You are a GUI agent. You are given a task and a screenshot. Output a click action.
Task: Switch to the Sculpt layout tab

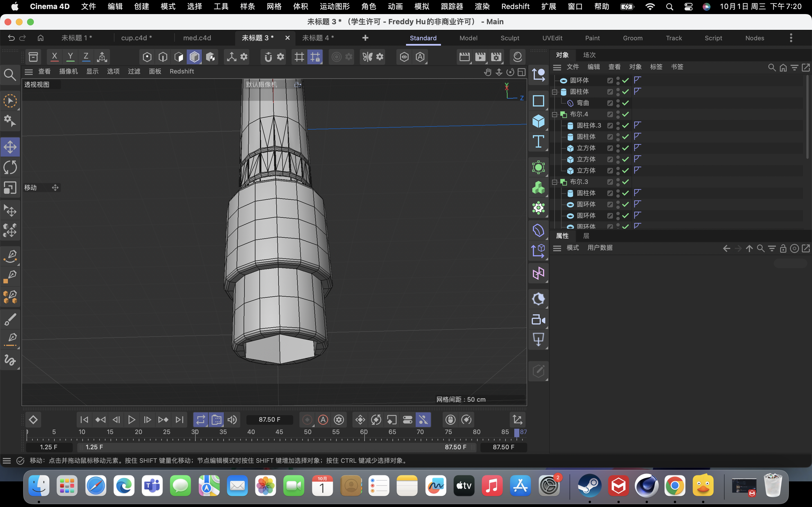[x=510, y=38]
